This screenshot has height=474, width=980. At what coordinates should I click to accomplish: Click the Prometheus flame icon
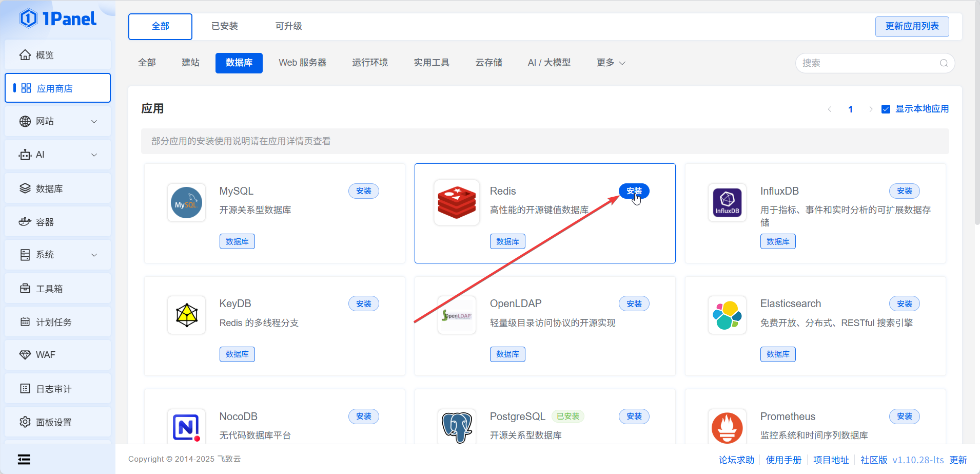(x=727, y=427)
